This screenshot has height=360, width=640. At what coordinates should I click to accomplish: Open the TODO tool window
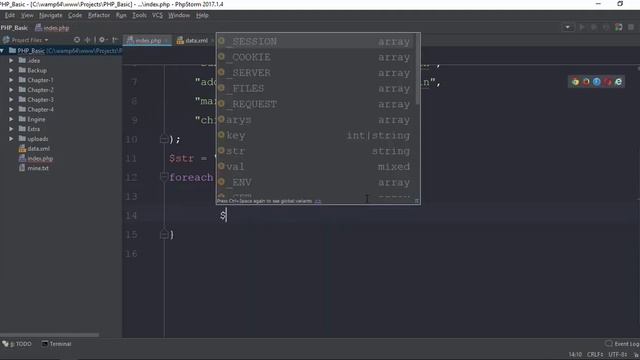tap(17, 344)
